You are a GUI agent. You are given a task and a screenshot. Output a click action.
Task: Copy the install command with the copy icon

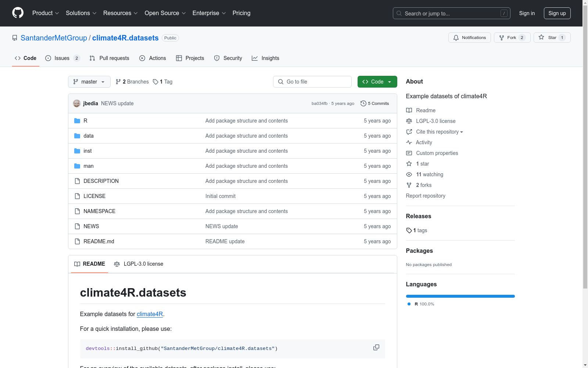376,347
